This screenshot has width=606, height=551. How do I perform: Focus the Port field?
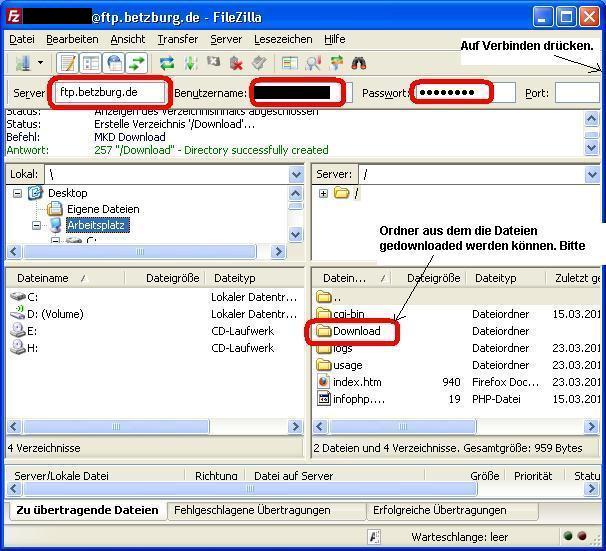577,93
